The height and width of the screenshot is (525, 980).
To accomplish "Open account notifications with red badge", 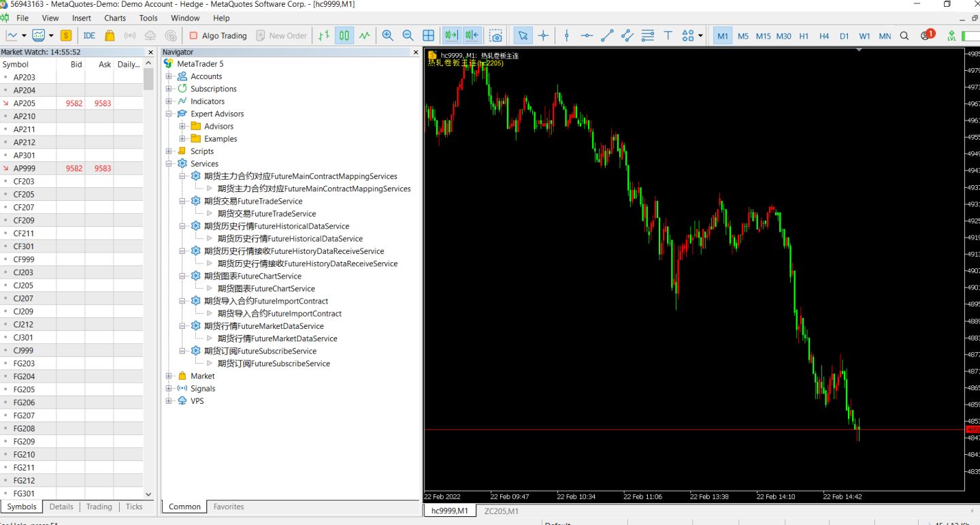I will 926,35.
